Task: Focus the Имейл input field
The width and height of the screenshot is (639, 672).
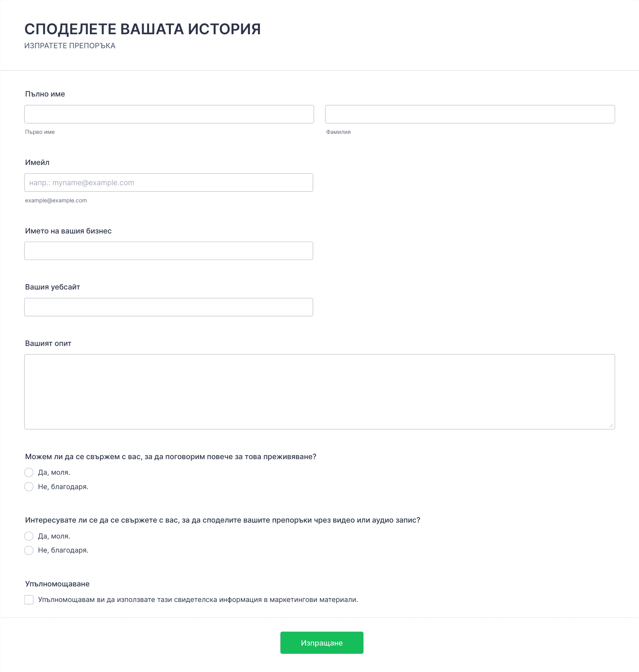Action: click(169, 182)
